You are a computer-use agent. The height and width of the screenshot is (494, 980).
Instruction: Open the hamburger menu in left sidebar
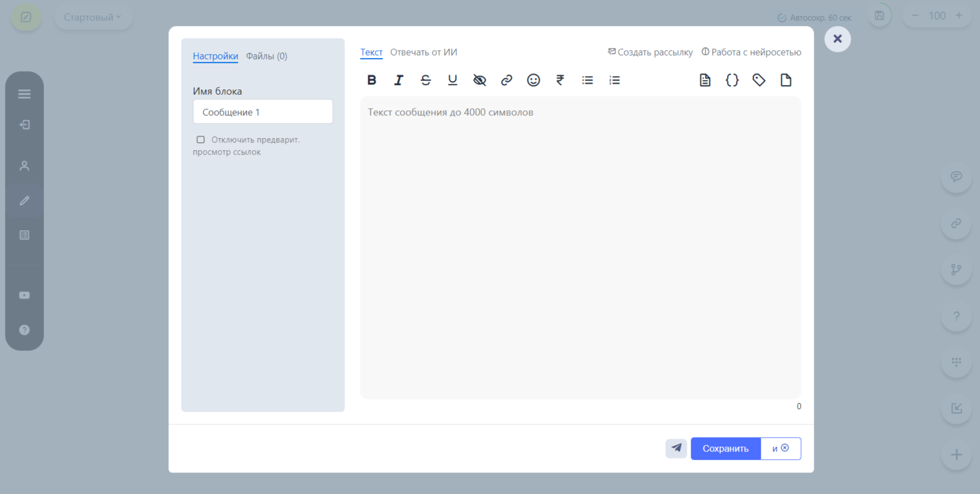[x=24, y=94]
